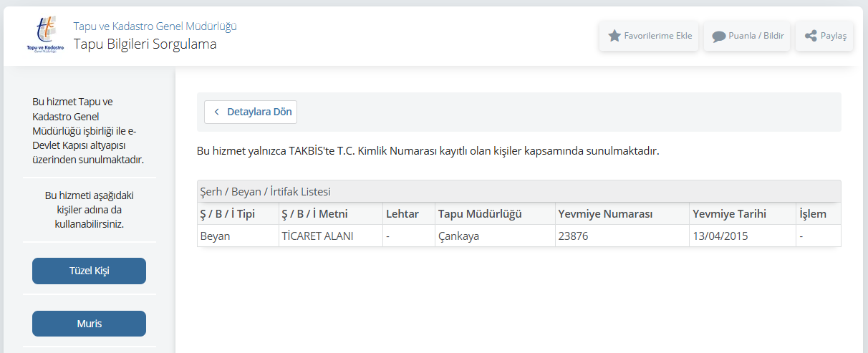868x353 pixels.
Task: Click the yevmiye number 23876
Action: (x=574, y=236)
